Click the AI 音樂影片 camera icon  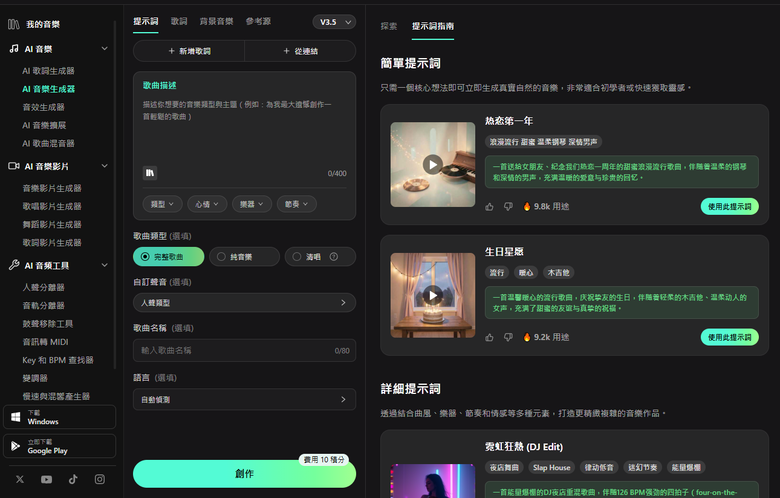click(14, 166)
